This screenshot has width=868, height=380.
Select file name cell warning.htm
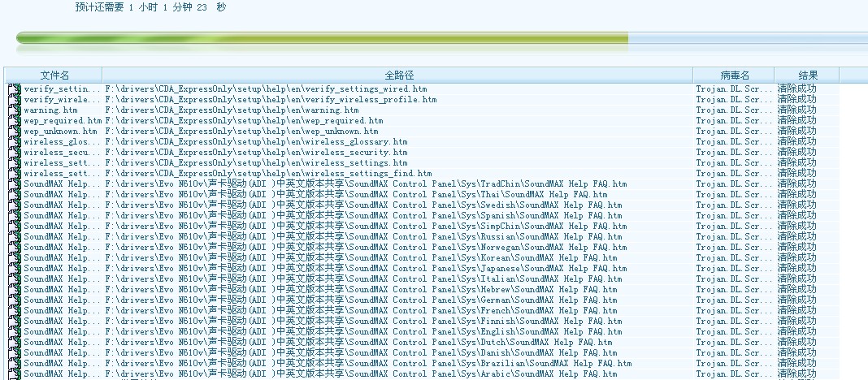coord(51,110)
